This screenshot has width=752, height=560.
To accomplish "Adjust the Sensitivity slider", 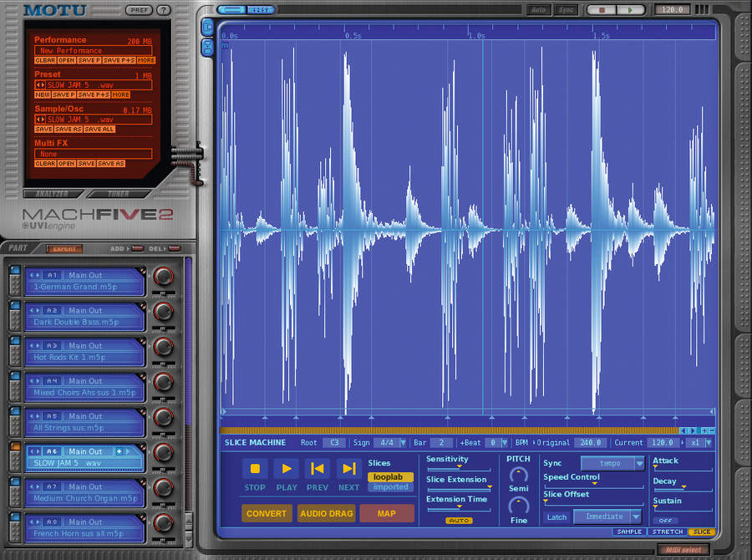I will click(x=459, y=468).
